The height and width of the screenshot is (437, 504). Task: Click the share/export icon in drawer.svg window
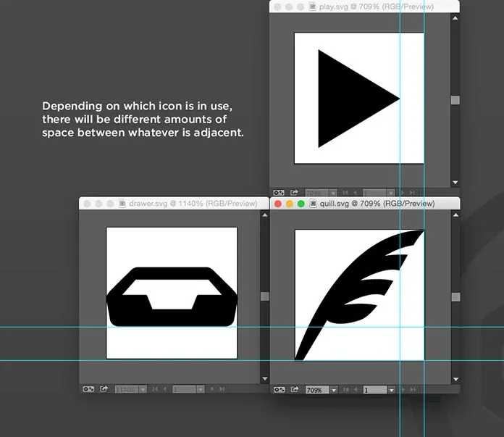coord(104,388)
